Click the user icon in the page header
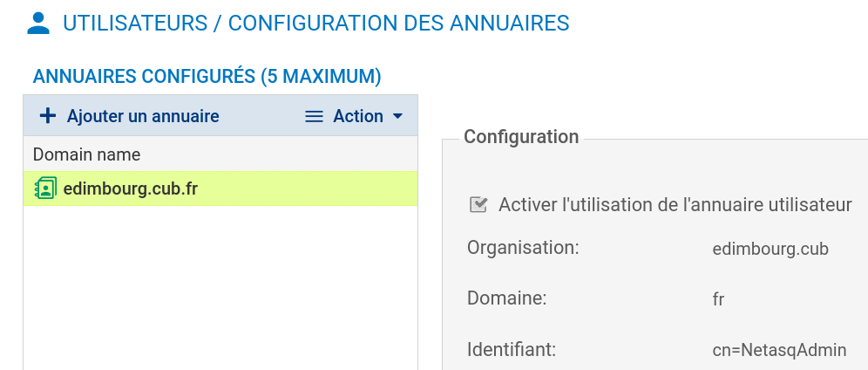Screen dimensions: 868x370 click(38, 24)
